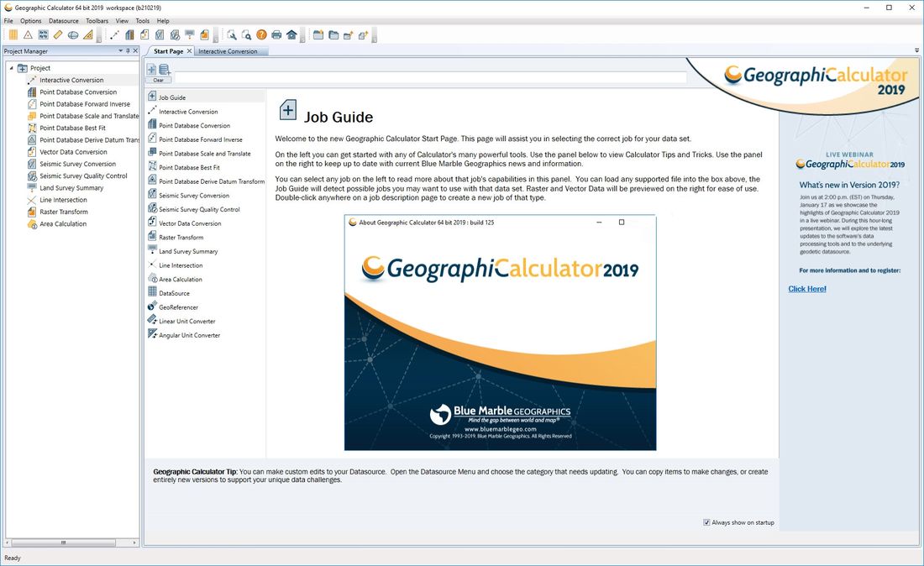Open the Options menu
The width and height of the screenshot is (924, 566).
(30, 21)
